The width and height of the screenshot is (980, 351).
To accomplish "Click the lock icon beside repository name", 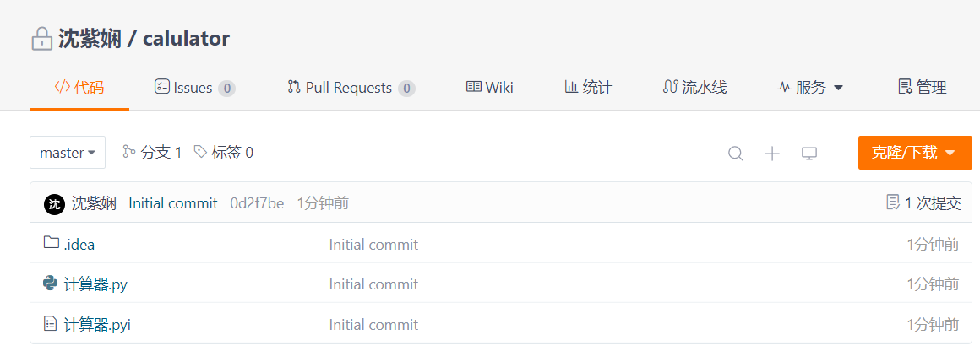I will (x=41, y=39).
